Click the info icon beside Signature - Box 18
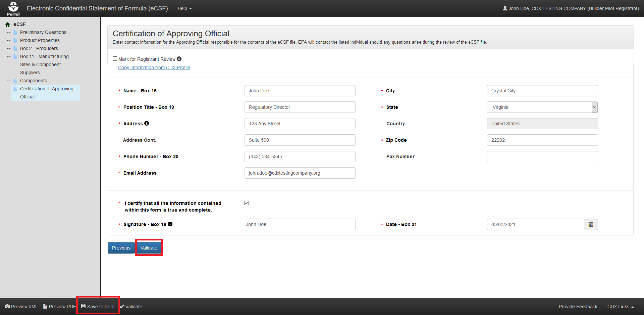The height and width of the screenshot is (315, 644). coord(170,224)
